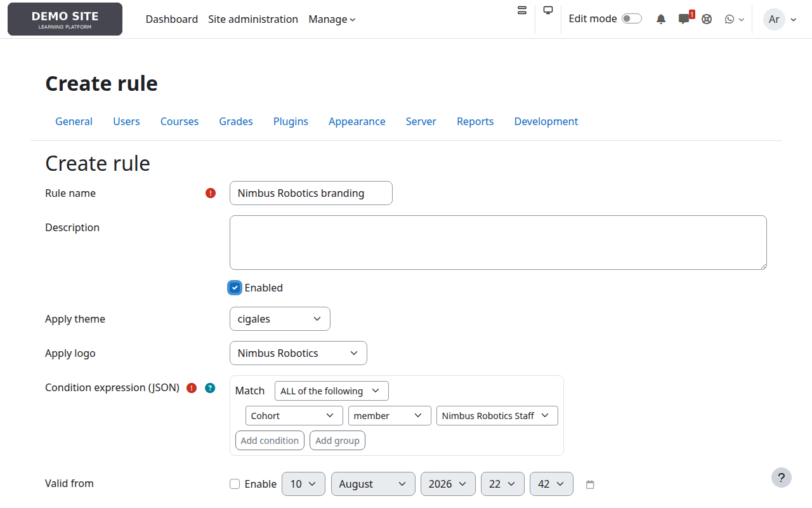Open the Condition expression help icon

tap(210, 388)
